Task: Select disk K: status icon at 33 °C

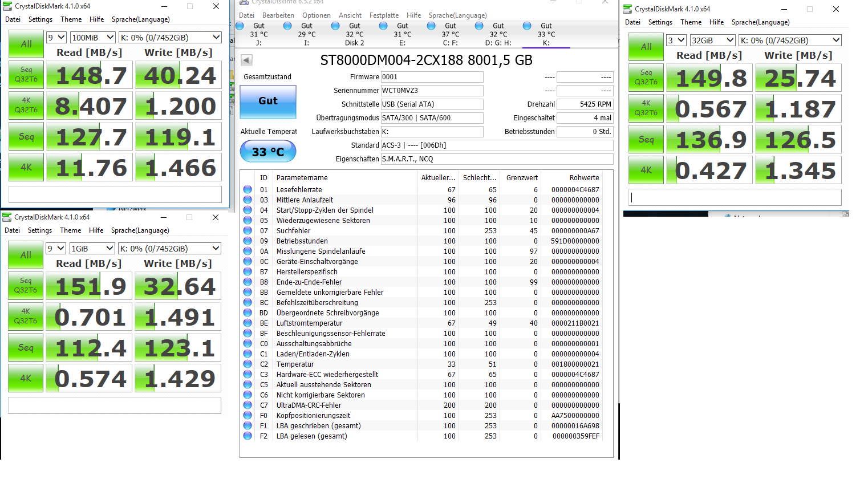Action: coord(528,26)
